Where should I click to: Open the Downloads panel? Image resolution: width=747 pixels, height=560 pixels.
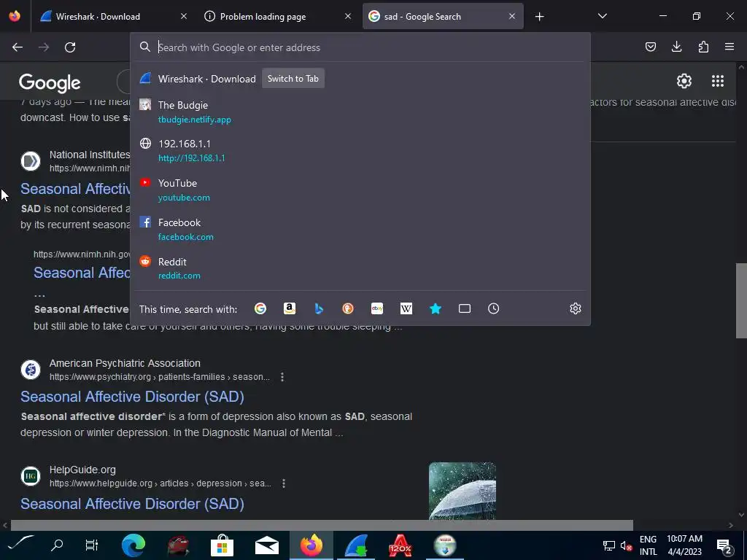676,47
